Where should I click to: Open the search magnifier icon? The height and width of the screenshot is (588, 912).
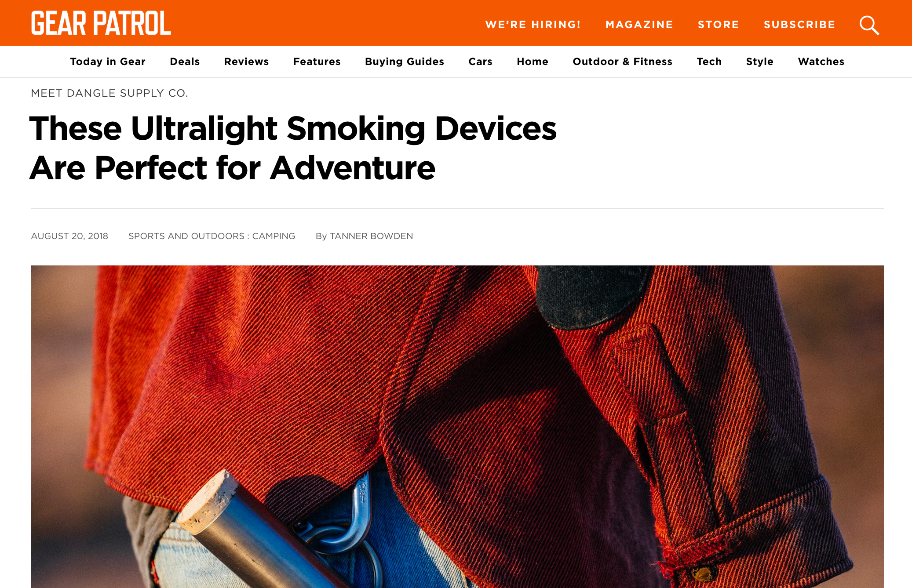click(869, 25)
